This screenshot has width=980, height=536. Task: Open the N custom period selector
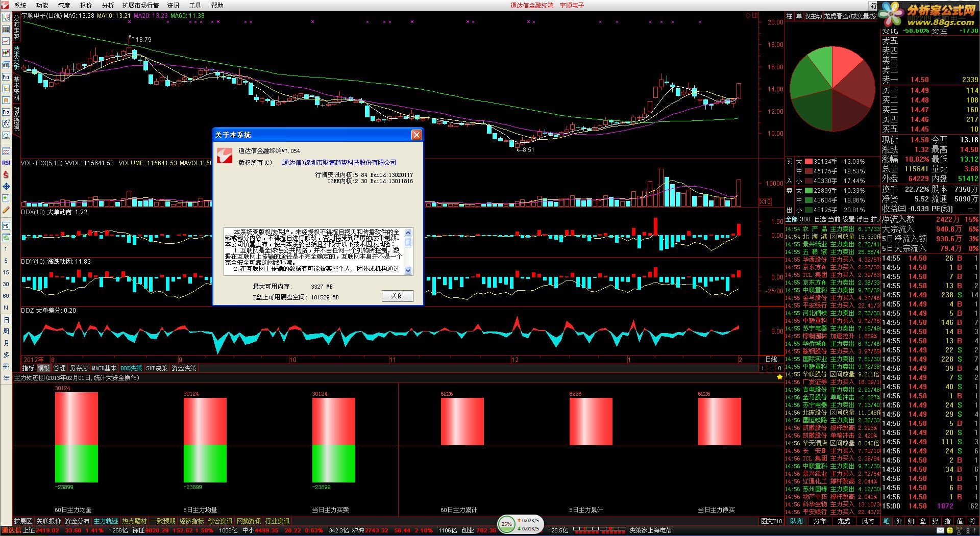(x=6, y=308)
